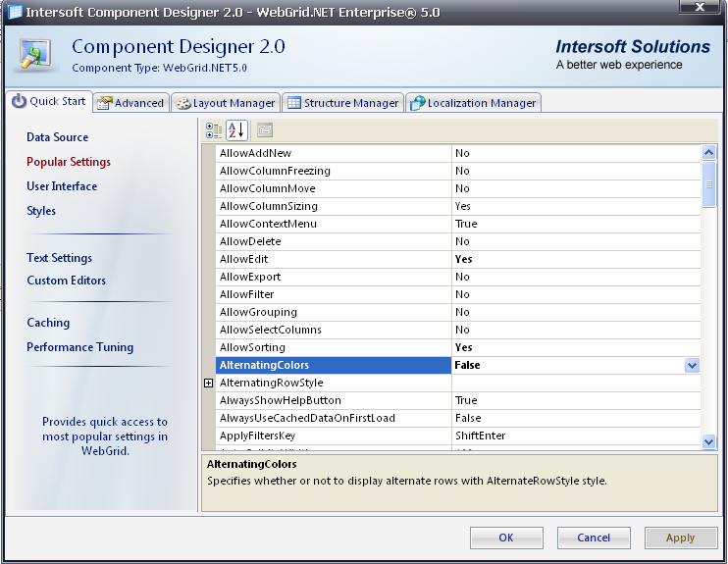The height and width of the screenshot is (564, 728).
Task: Open the Styles section link
Action: (41, 211)
